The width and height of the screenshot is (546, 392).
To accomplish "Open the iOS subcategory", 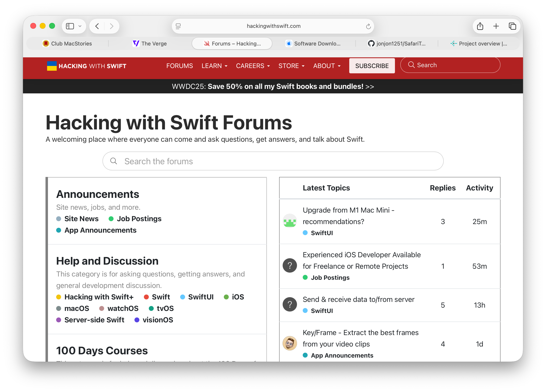I will [238, 297].
